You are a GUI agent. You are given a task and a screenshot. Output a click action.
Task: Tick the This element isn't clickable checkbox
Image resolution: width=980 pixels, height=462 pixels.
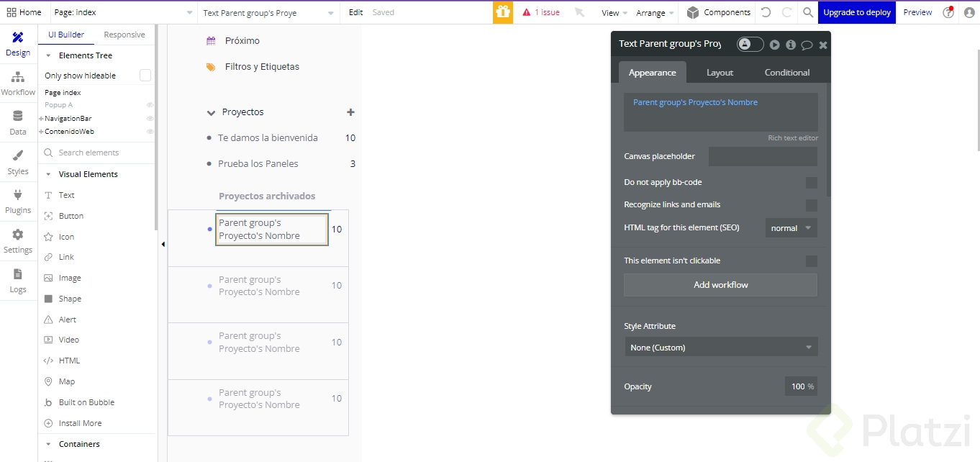click(x=811, y=261)
